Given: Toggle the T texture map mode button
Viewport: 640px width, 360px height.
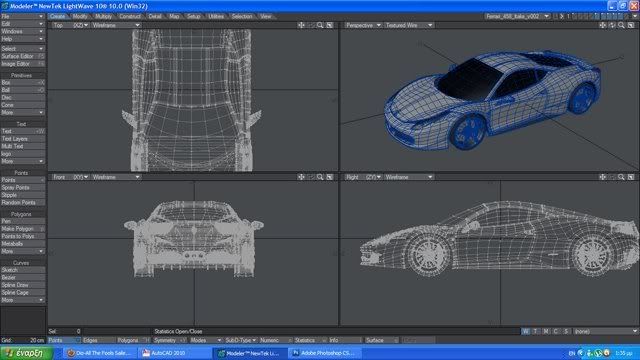Looking at the screenshot, I should pyautogui.click(x=536, y=331).
